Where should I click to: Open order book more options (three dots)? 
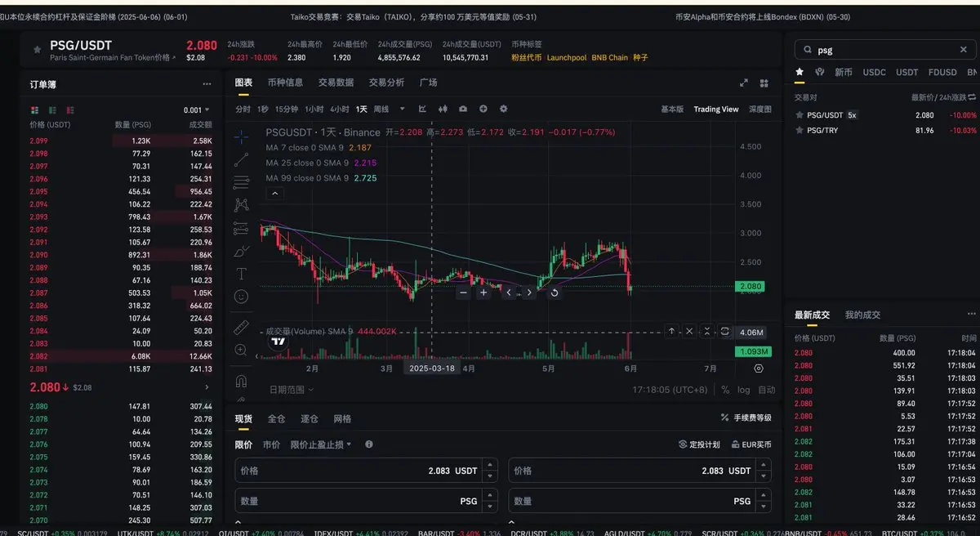[x=207, y=84]
